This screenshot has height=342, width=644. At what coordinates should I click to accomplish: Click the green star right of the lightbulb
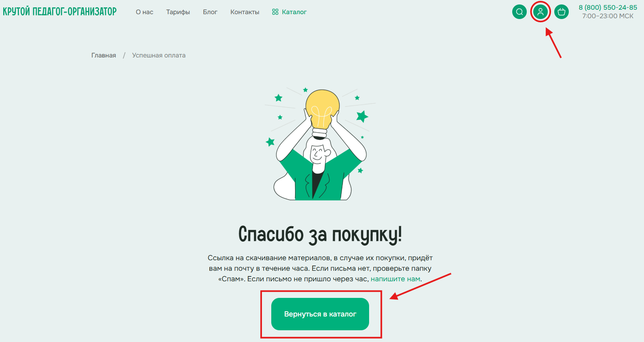click(x=362, y=117)
